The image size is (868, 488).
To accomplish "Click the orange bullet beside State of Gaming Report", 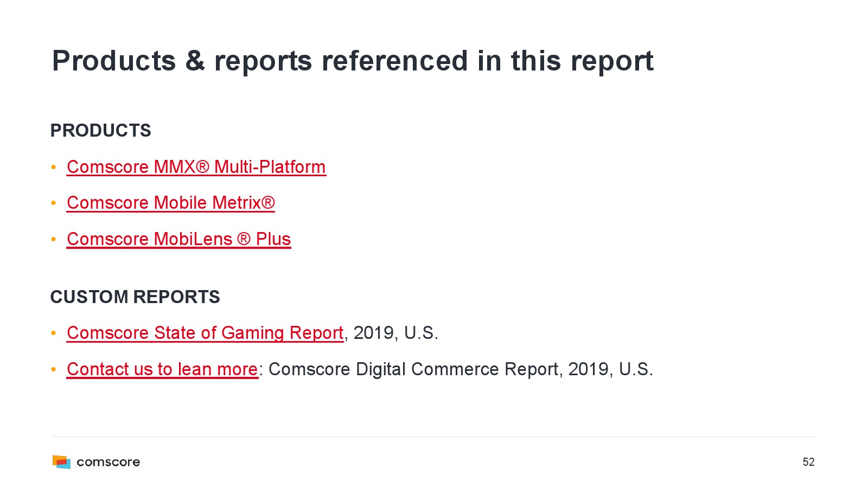I will pos(54,333).
